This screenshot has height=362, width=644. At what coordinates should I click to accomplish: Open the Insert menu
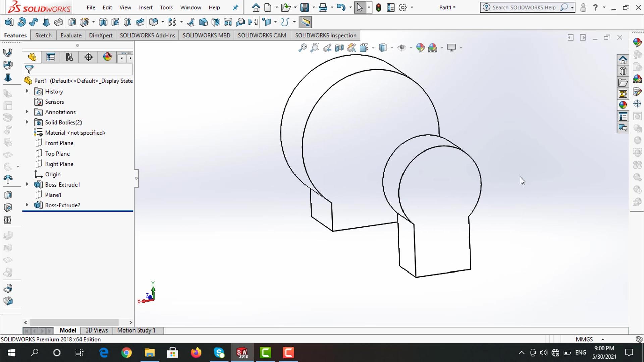146,7
